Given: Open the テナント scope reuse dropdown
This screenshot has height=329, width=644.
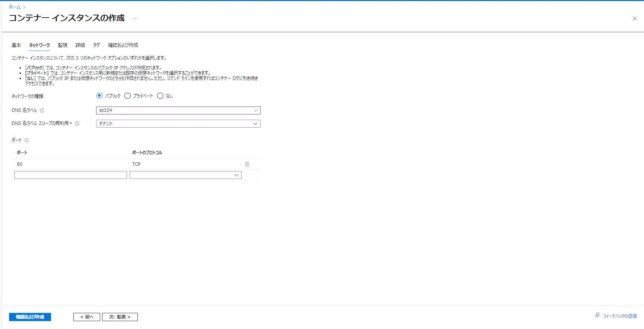Looking at the screenshot, I should pos(178,123).
